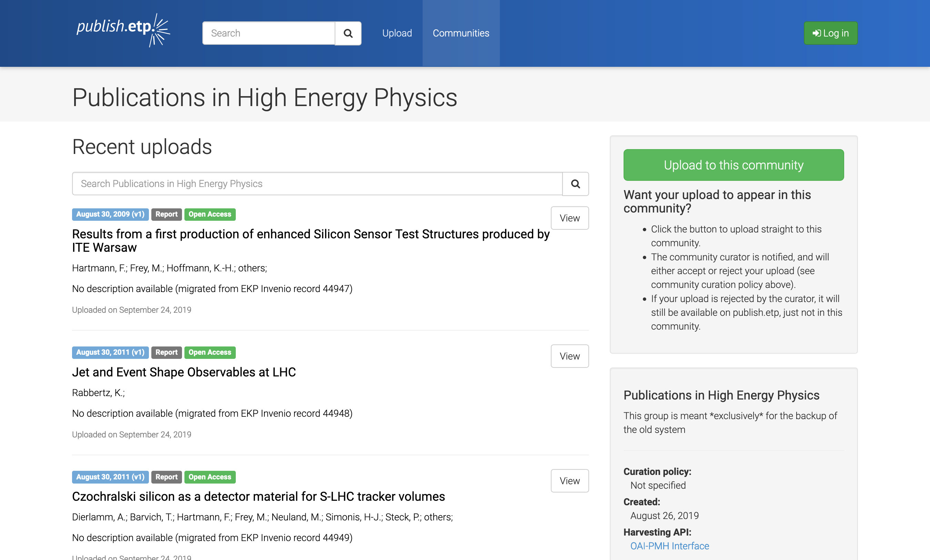The width and height of the screenshot is (930, 560).
Task: Click the header search magnifier icon
Action: click(348, 33)
